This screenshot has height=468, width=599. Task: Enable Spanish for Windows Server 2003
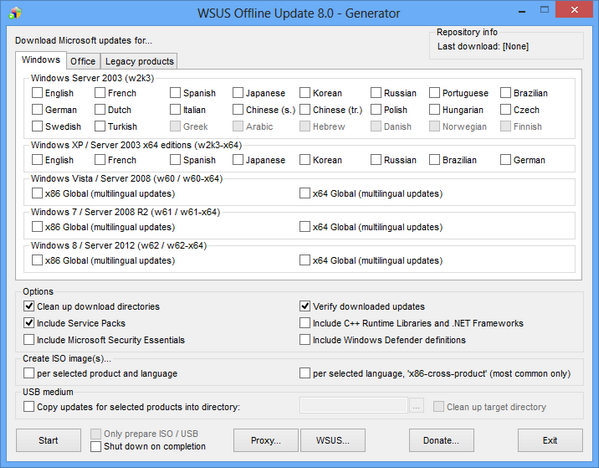click(x=175, y=93)
